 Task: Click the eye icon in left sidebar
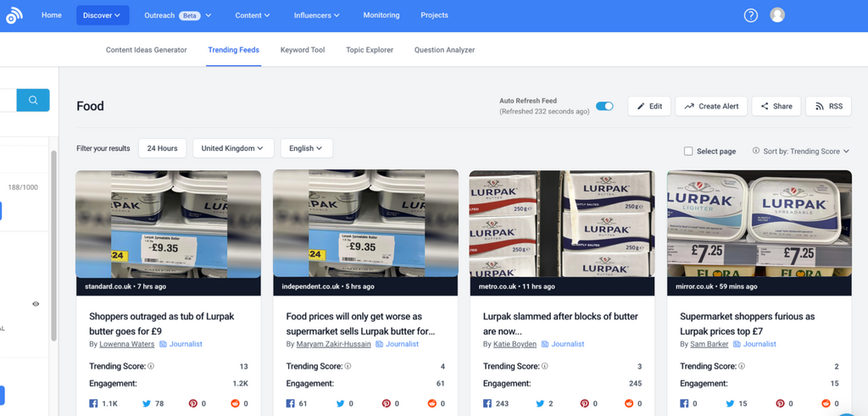coord(36,304)
